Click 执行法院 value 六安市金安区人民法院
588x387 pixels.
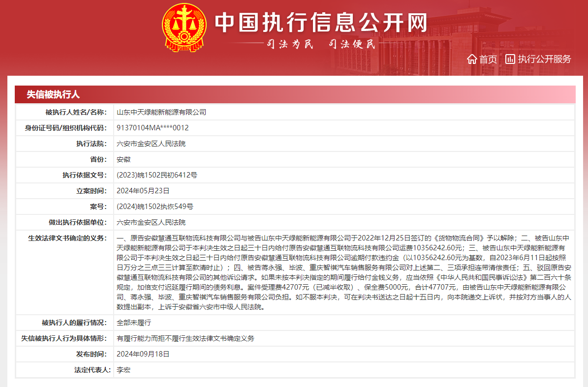point(151,144)
